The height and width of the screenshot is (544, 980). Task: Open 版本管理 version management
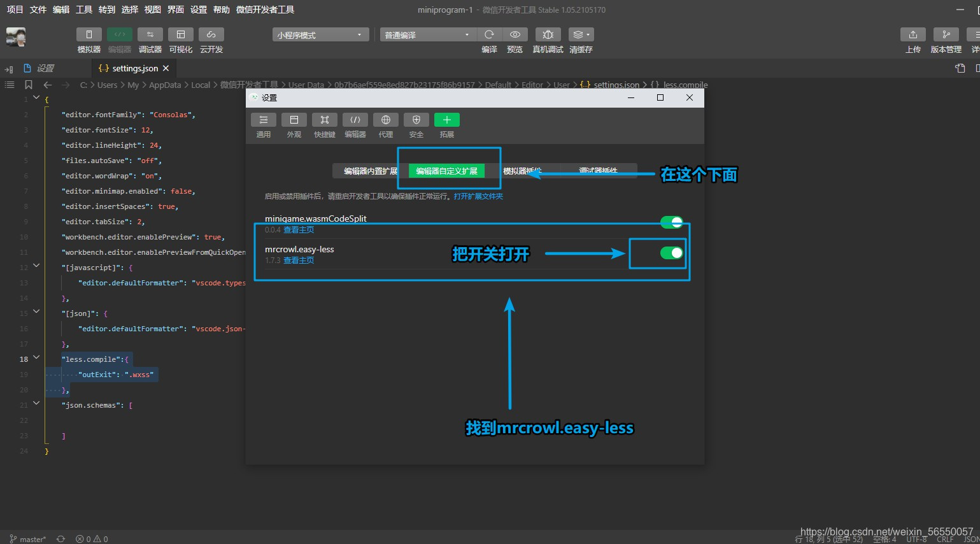click(x=946, y=34)
